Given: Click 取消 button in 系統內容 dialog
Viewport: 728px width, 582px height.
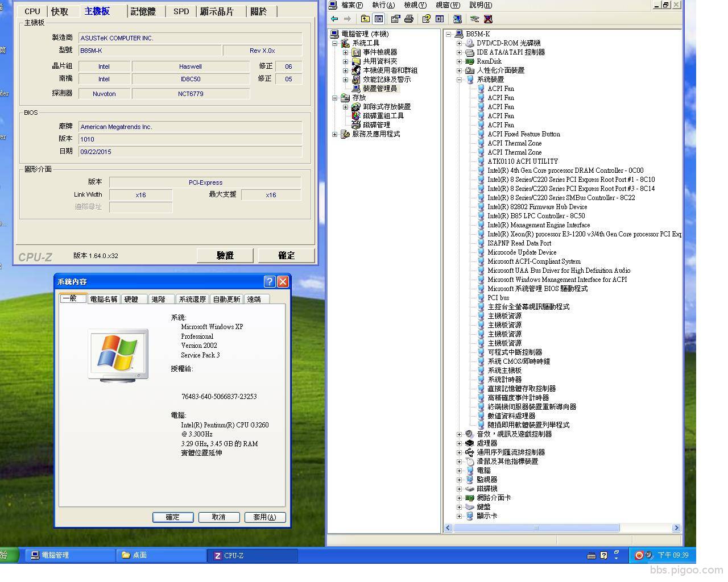Looking at the screenshot, I should (218, 517).
